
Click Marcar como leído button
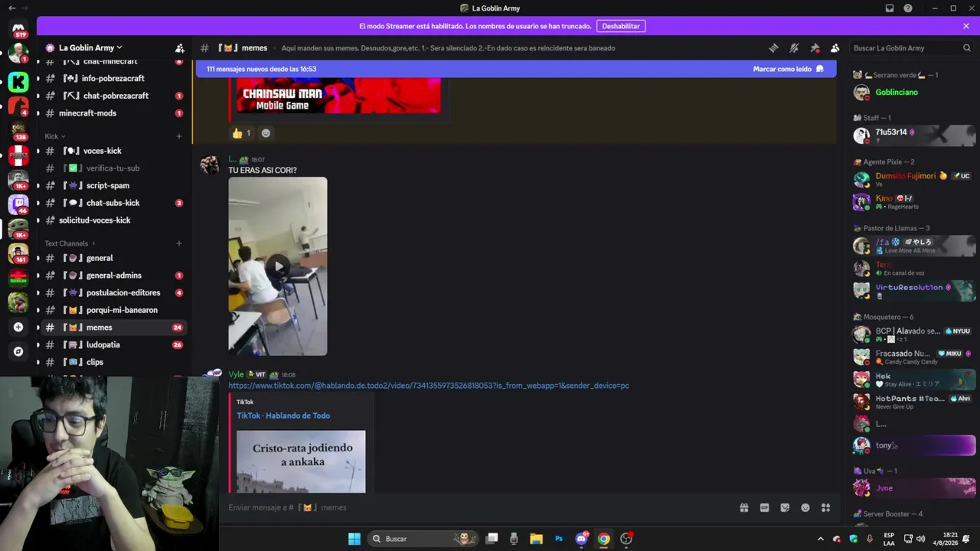click(788, 69)
